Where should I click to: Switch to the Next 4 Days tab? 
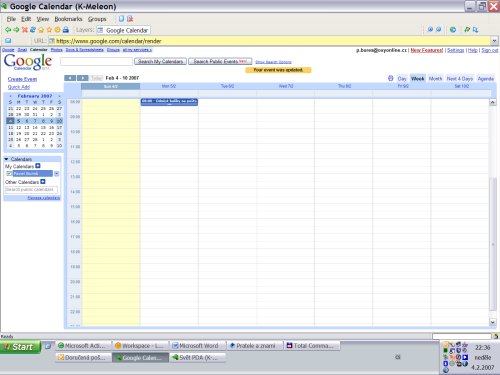[460, 79]
